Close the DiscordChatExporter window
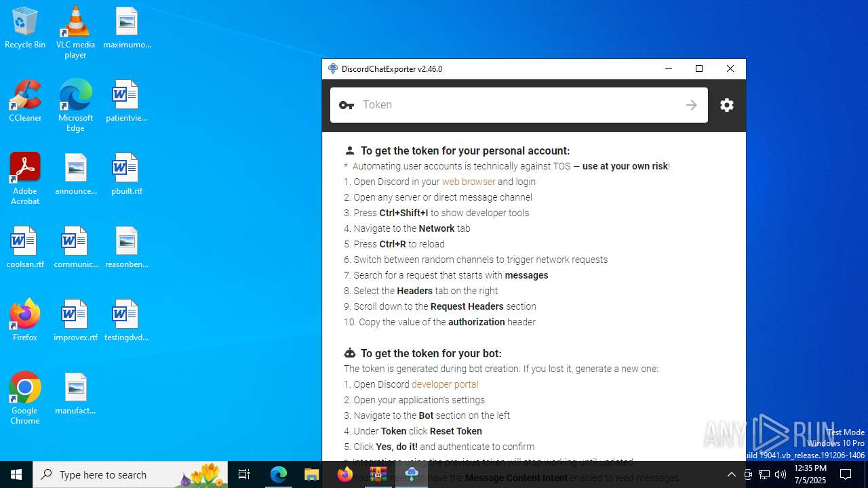This screenshot has height=488, width=868. [x=730, y=68]
